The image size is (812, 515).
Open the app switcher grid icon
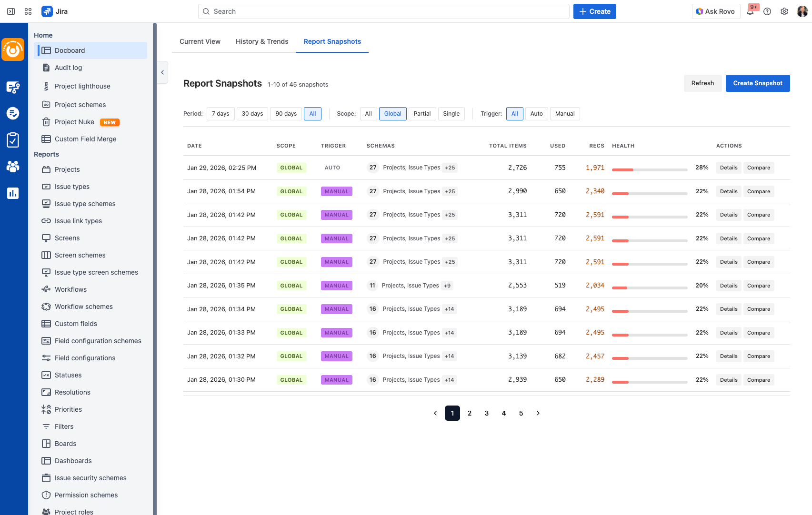click(x=28, y=11)
